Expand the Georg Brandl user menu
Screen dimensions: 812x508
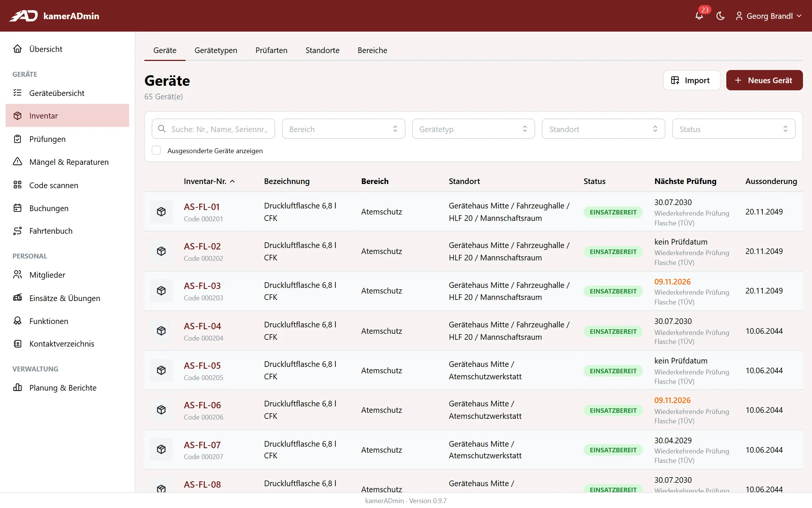[768, 16]
